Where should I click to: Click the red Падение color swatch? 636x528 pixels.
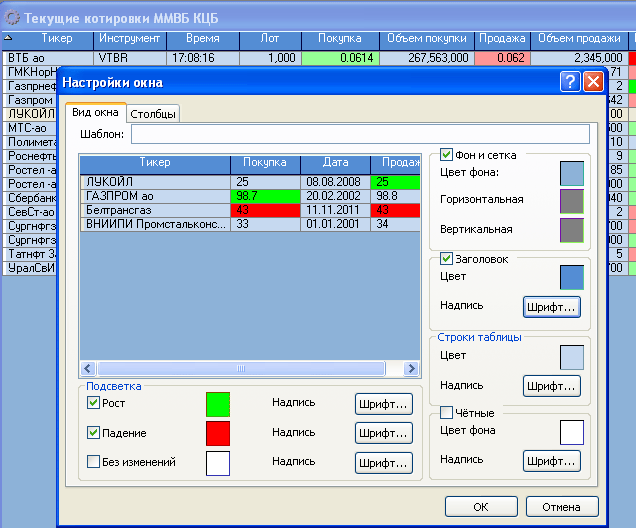(x=218, y=434)
